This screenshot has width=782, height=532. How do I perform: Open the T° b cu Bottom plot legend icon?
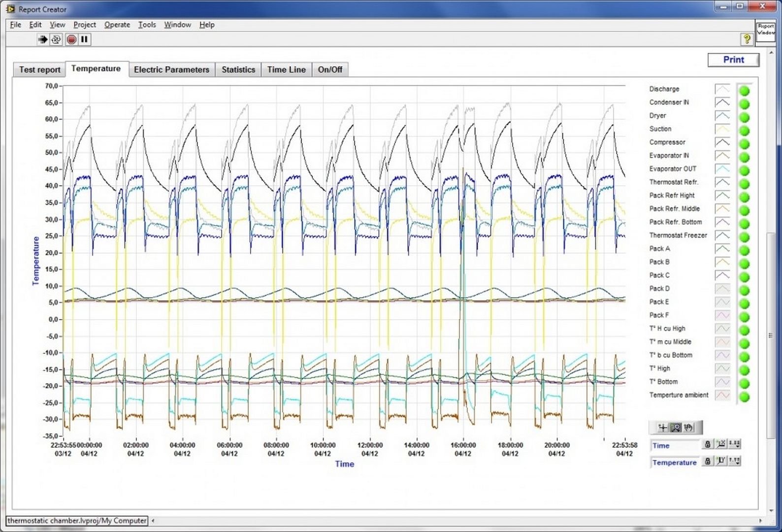coord(722,355)
